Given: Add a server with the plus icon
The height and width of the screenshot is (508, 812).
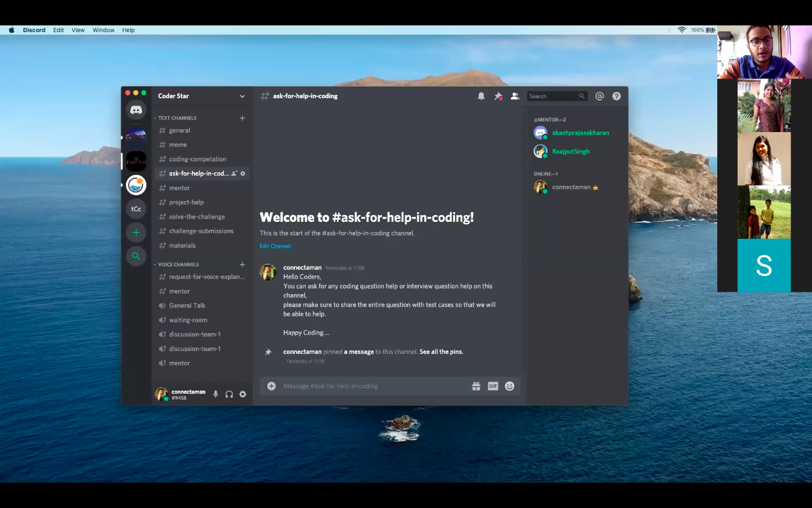Looking at the screenshot, I should coord(136,233).
